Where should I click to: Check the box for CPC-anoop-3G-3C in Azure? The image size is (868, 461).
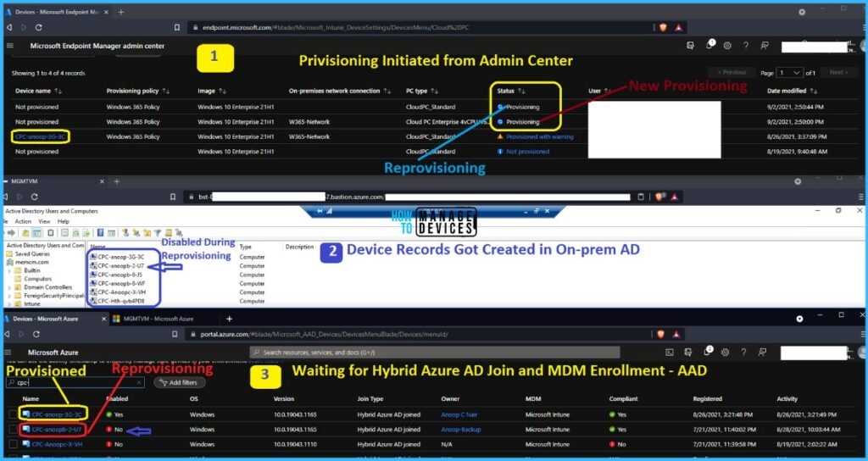click(x=13, y=414)
